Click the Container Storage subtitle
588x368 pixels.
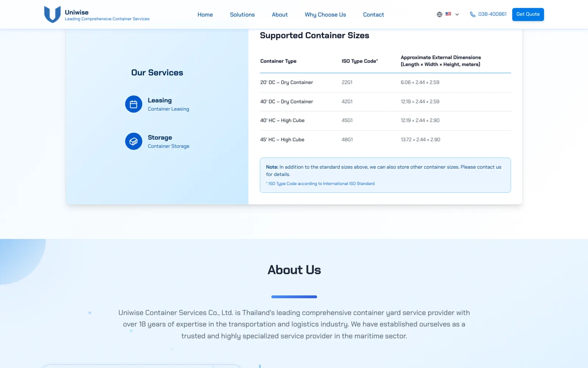tap(169, 146)
